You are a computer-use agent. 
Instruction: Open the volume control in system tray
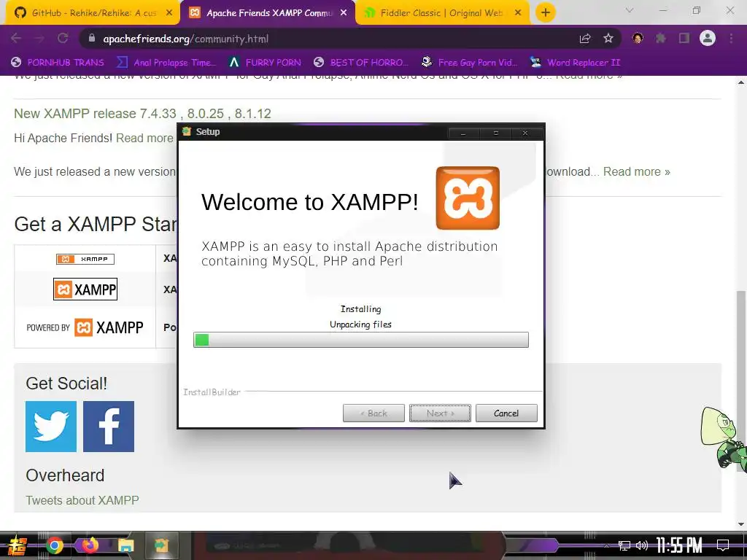[642, 545]
